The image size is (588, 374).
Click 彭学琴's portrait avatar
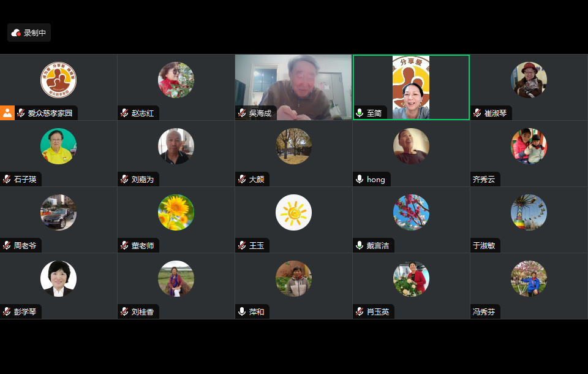(59, 278)
